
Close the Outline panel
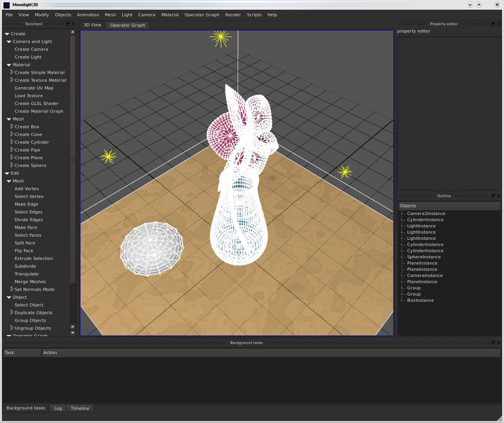(x=499, y=196)
